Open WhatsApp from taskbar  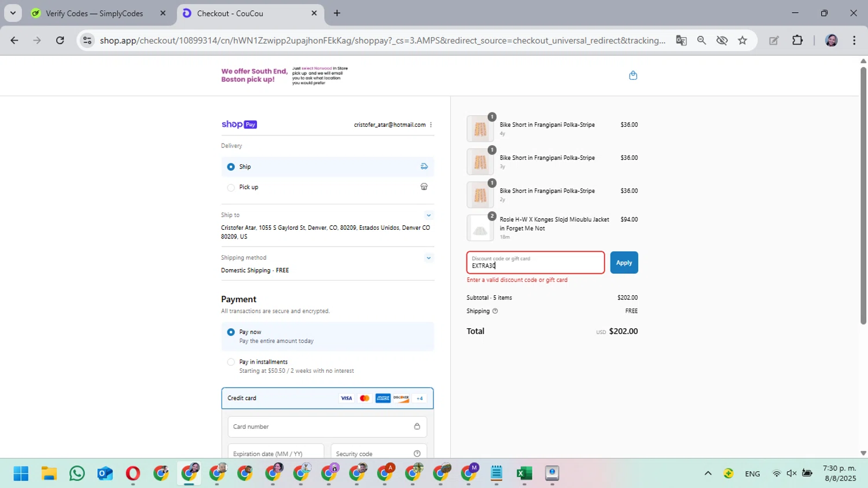[x=77, y=474]
